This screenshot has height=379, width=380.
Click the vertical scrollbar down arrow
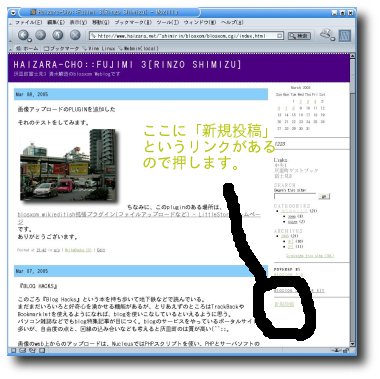(x=353, y=344)
